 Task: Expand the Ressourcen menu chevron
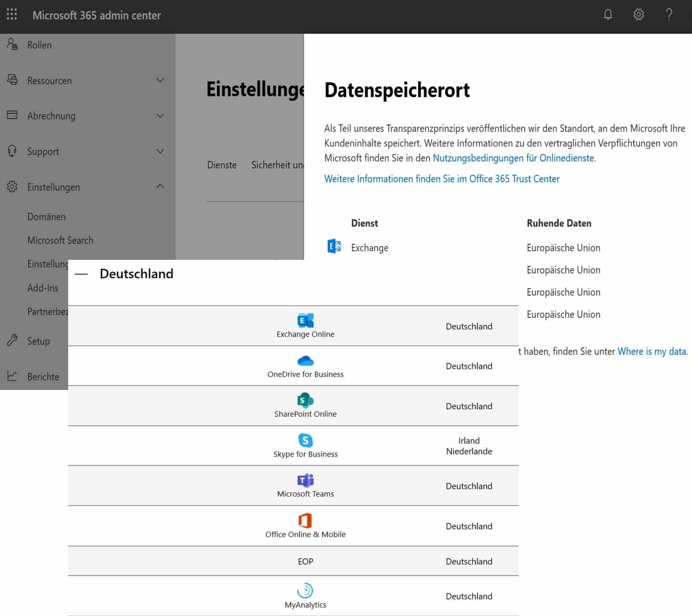click(160, 80)
